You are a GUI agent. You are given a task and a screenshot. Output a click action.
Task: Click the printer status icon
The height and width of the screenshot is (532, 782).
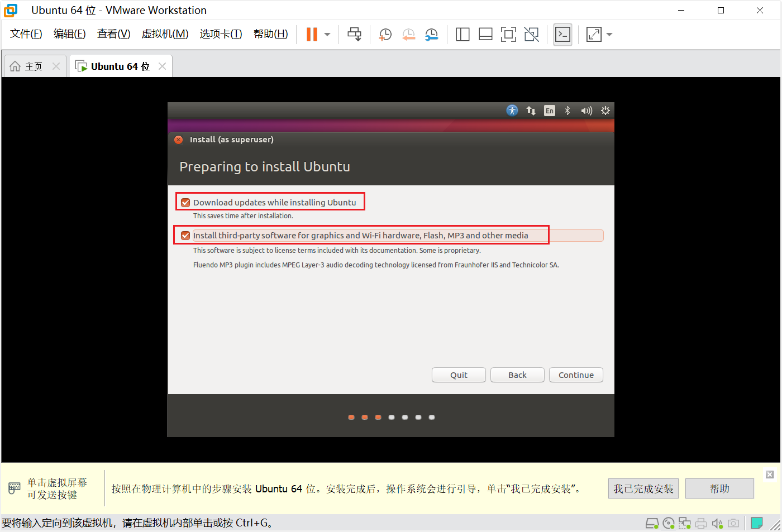click(701, 524)
